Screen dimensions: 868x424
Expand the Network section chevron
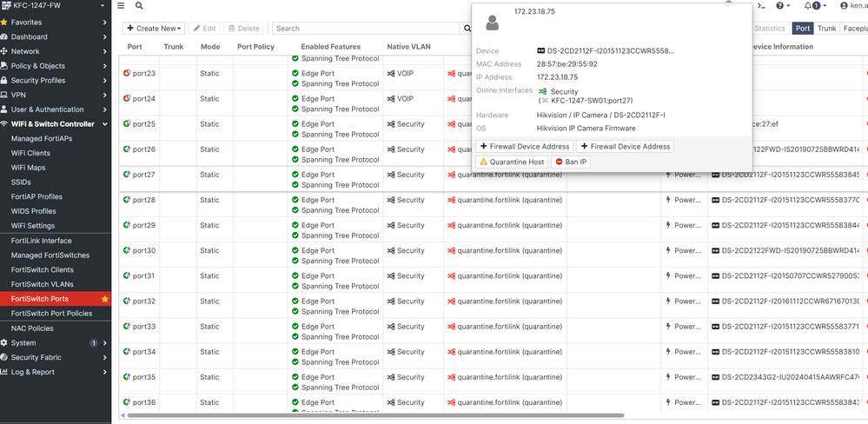click(104, 51)
